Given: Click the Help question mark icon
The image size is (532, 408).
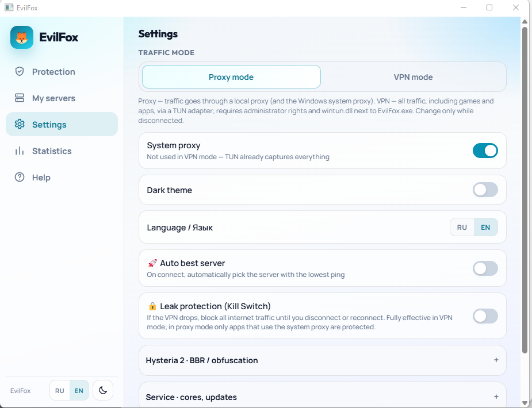Looking at the screenshot, I should 20,177.
